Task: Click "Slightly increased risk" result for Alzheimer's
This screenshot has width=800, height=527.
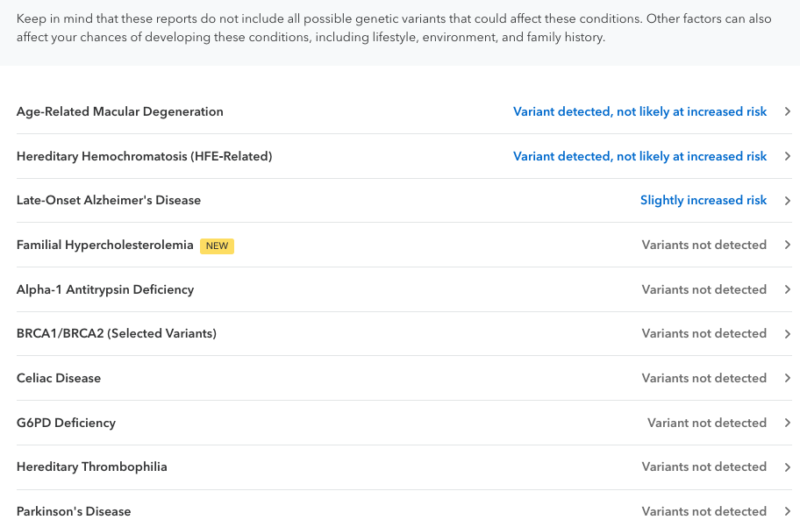Action: [703, 200]
